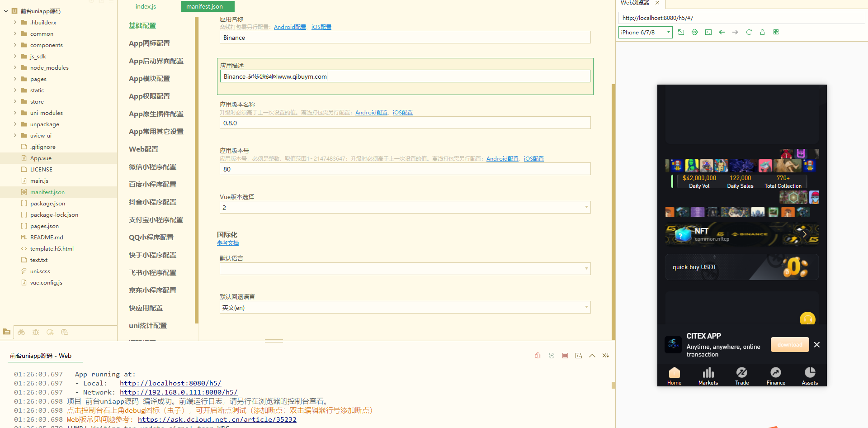Viewport: 868px width, 428px height.
Task: Select the 基础配置 section
Action: click(x=142, y=26)
